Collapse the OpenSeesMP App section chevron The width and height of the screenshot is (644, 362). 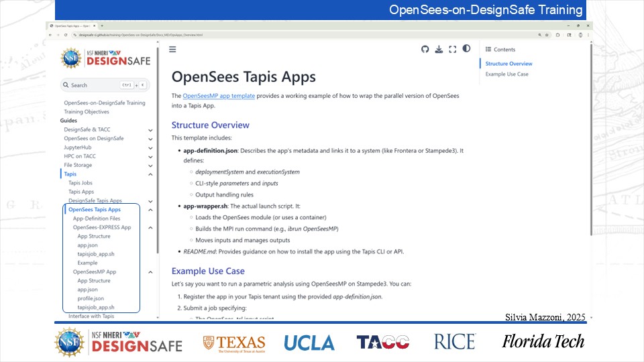pyautogui.click(x=150, y=272)
